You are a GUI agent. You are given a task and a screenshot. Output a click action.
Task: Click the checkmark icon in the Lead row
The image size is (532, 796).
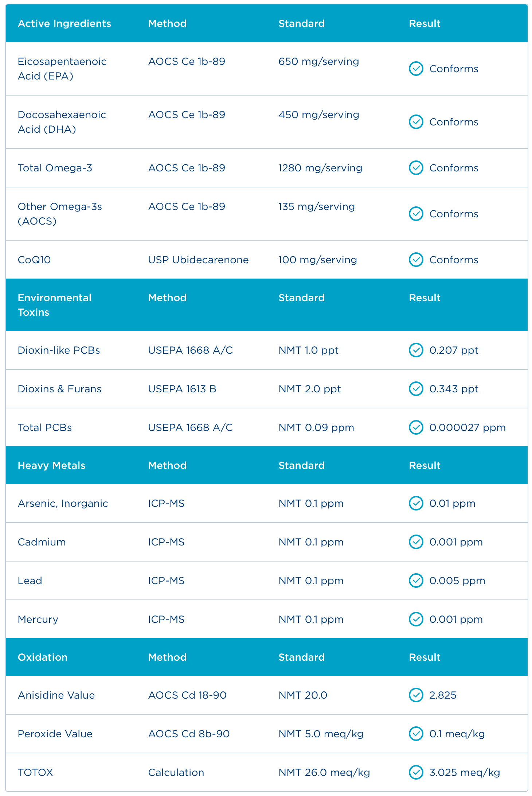click(x=416, y=581)
